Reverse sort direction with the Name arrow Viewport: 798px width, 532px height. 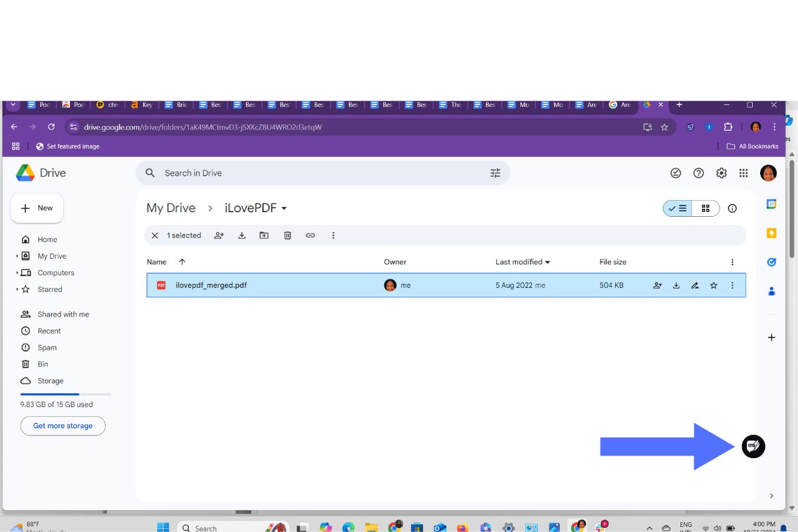(x=182, y=262)
